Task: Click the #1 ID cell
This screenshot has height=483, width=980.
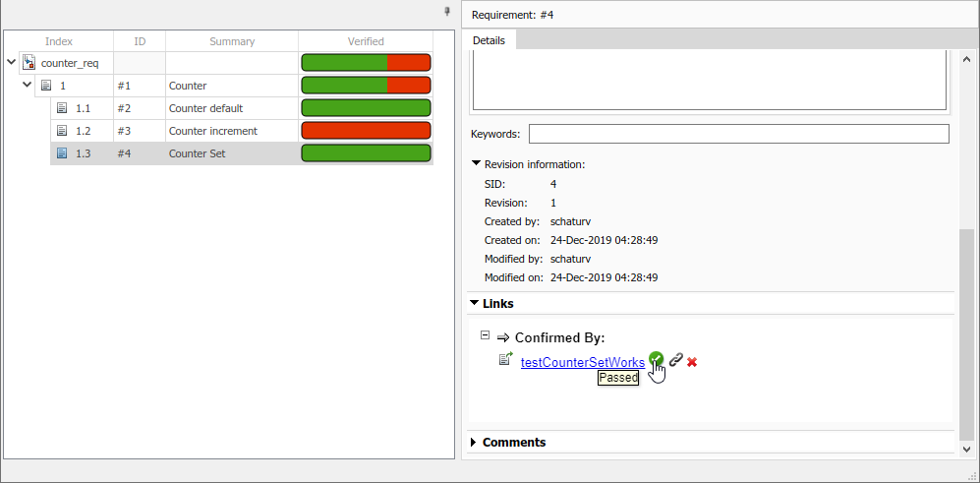Action: click(140, 86)
